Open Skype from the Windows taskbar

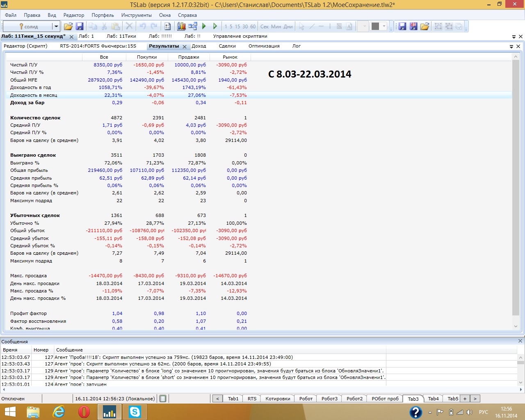[x=135, y=412]
